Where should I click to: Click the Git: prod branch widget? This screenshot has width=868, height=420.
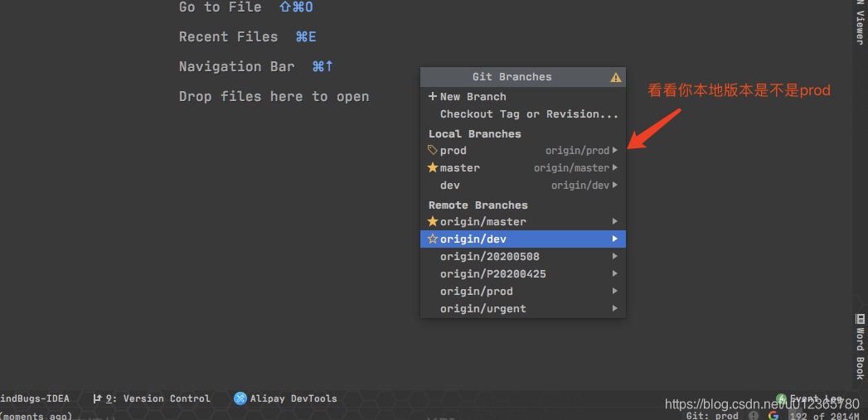coord(712,416)
